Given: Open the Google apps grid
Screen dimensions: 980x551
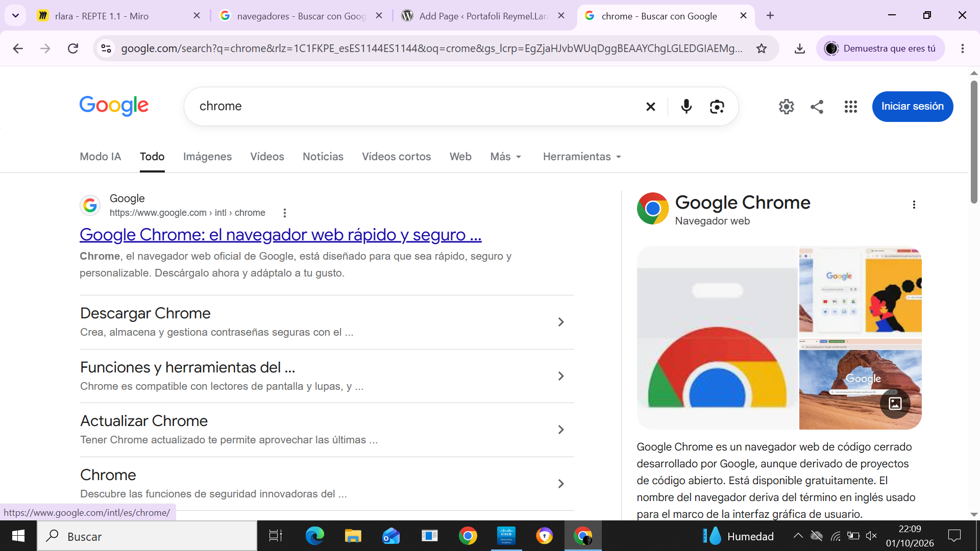Looking at the screenshot, I should point(851,106).
